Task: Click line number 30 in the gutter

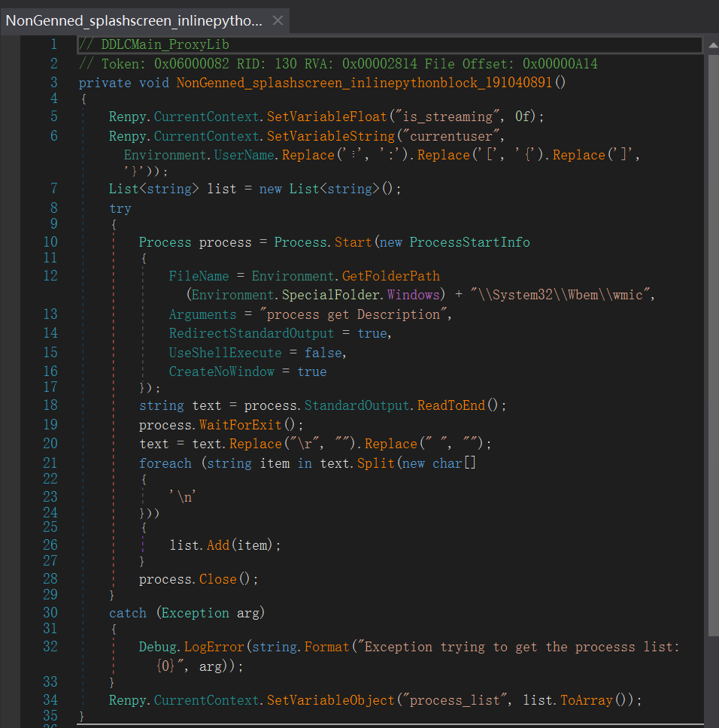Action: (50, 612)
